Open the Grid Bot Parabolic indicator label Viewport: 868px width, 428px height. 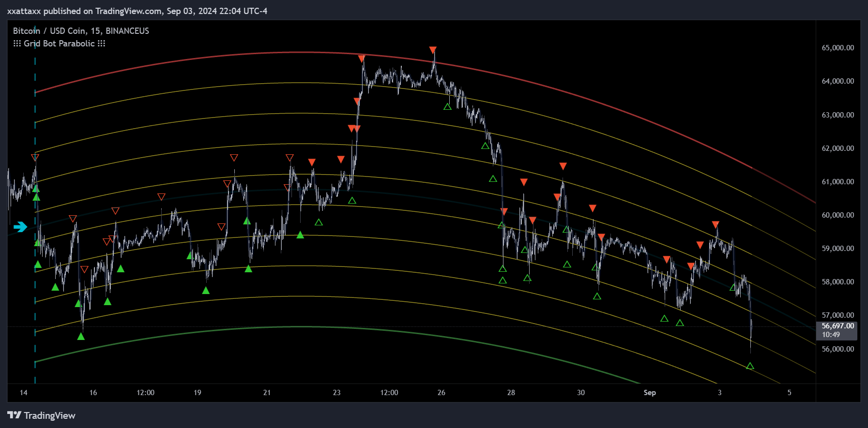59,44
